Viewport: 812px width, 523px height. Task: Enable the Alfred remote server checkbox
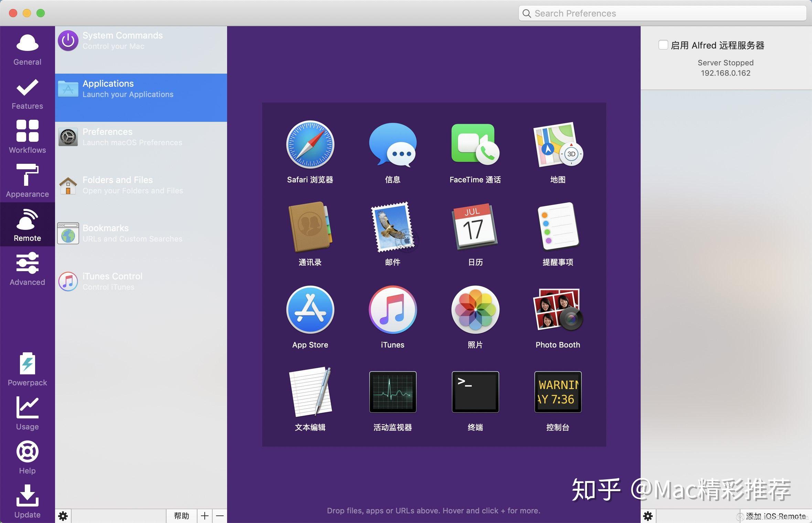tap(663, 45)
